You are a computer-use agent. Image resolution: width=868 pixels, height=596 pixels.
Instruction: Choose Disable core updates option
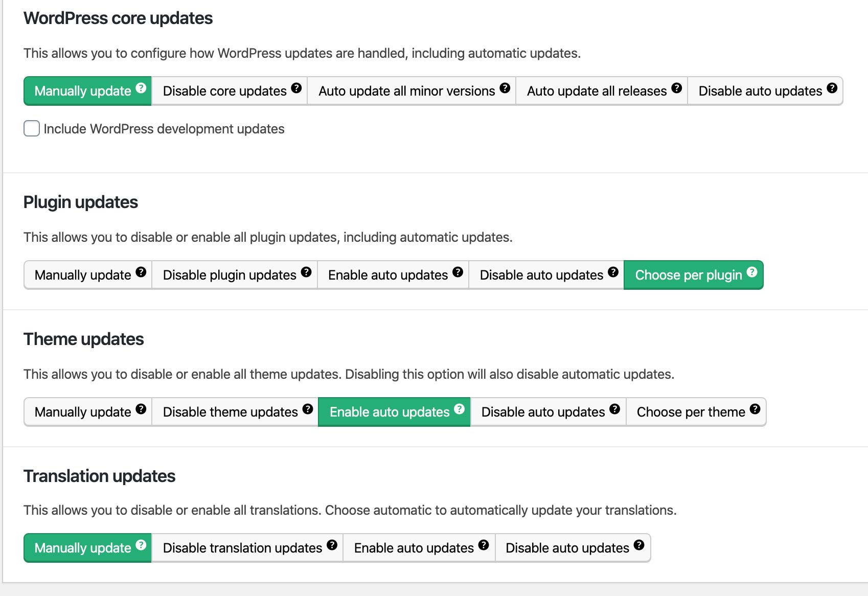tap(229, 91)
